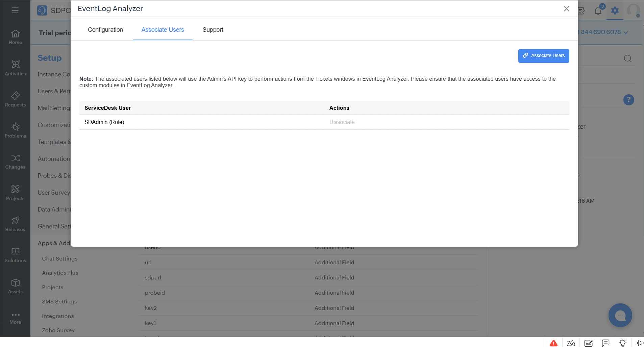
Task: Click the lightbulb tips icon
Action: click(x=623, y=343)
